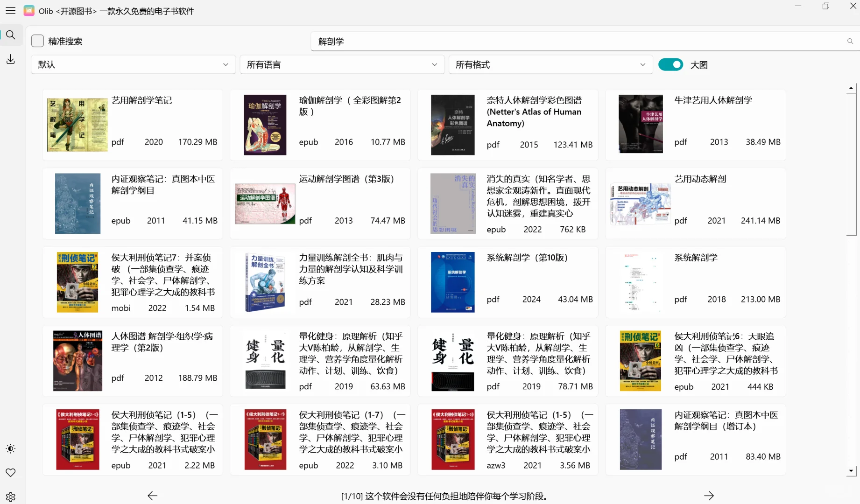Viewport: 860px width, 504px height.
Task: Open the 侯大利刑侦笔记(1-7) cover thumbnail
Action: click(x=265, y=440)
